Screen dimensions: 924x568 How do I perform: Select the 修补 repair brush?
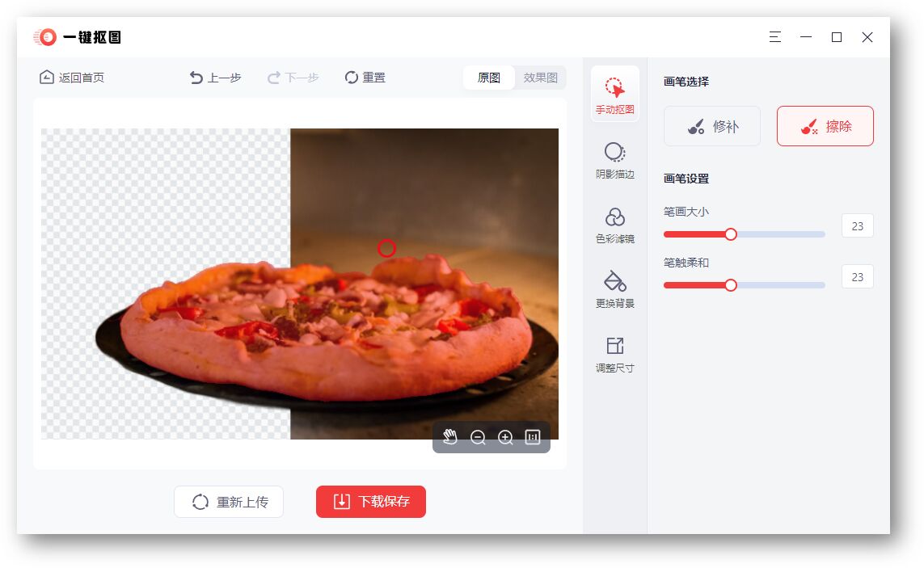click(x=712, y=126)
